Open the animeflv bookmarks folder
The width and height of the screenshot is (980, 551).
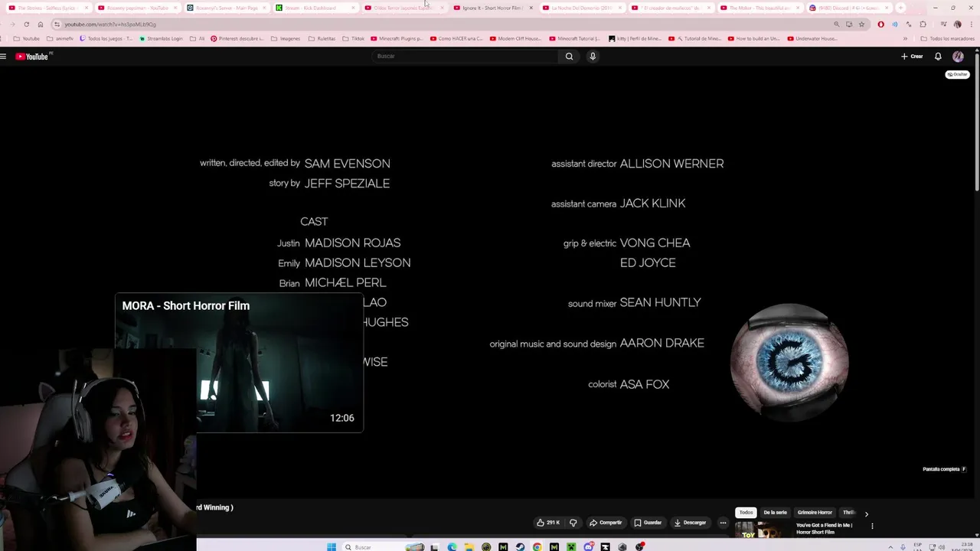(x=60, y=38)
